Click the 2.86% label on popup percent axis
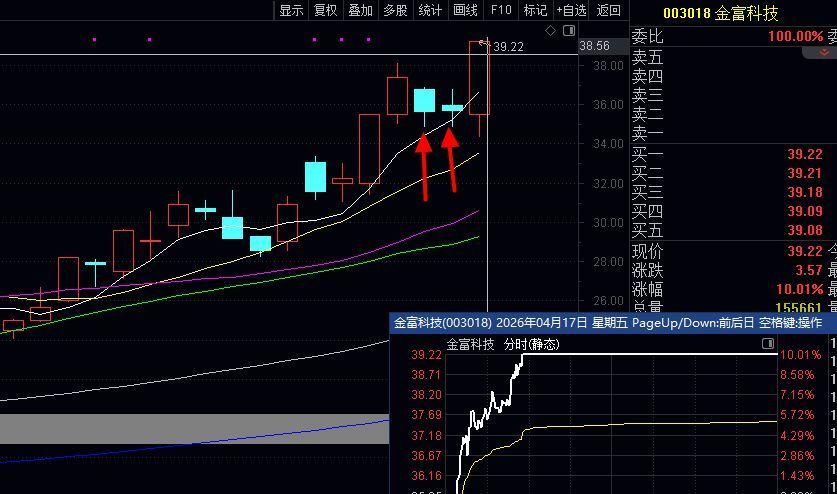 point(797,456)
